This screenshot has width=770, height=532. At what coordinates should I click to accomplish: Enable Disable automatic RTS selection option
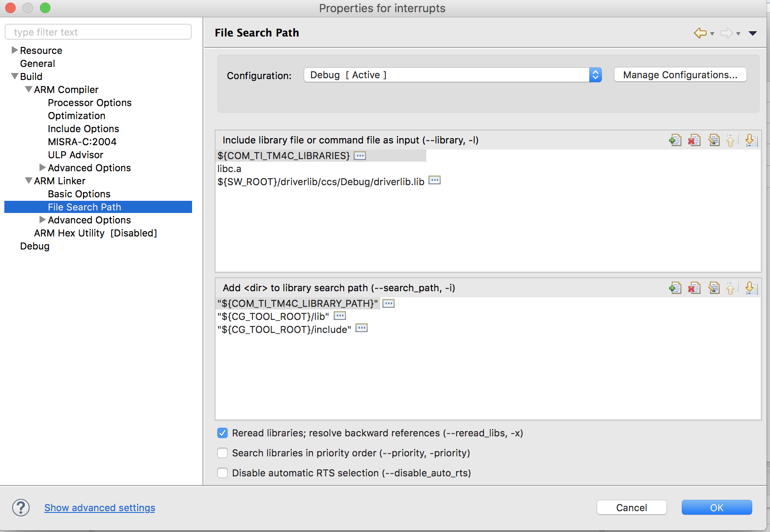tap(222, 473)
